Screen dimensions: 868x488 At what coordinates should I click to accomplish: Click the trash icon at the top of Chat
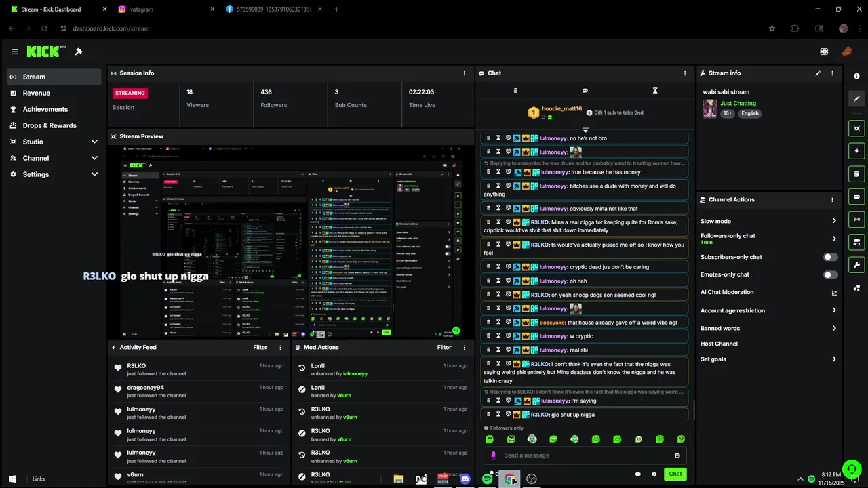tap(515, 90)
